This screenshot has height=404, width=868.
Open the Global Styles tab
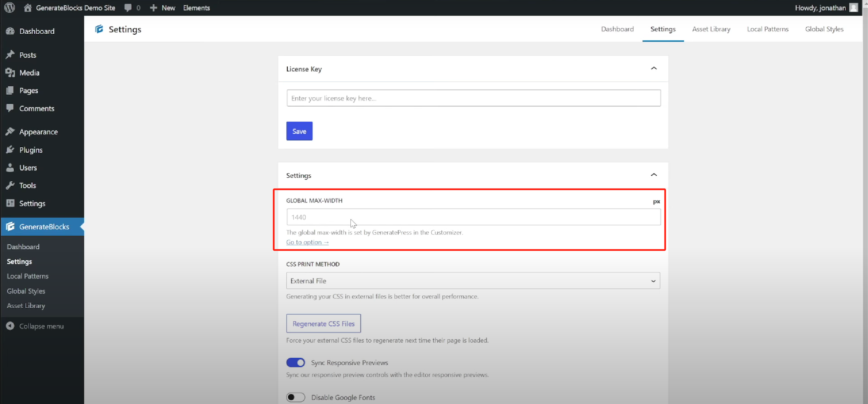824,29
